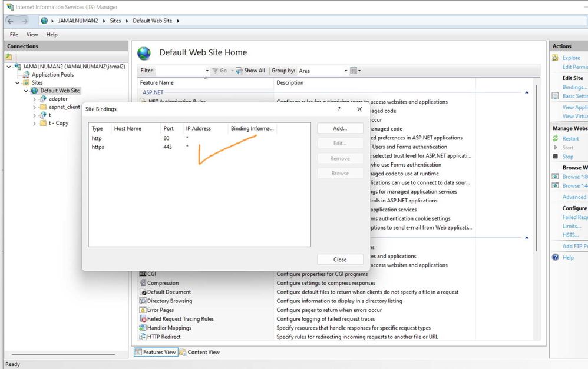Open the Error Pages feature icon
The image size is (588, 369).
[x=143, y=310]
